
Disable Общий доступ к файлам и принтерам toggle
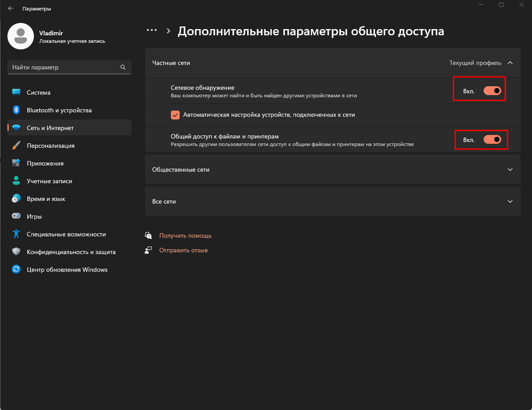(493, 139)
